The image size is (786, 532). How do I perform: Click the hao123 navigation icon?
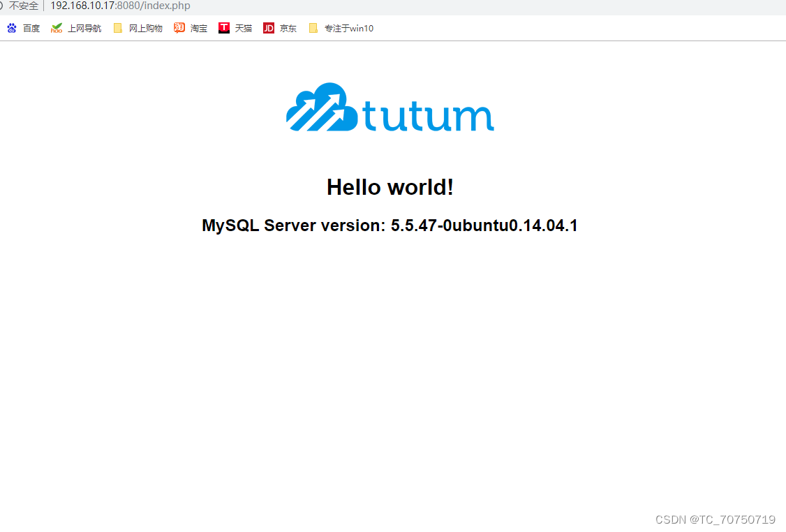[56, 28]
